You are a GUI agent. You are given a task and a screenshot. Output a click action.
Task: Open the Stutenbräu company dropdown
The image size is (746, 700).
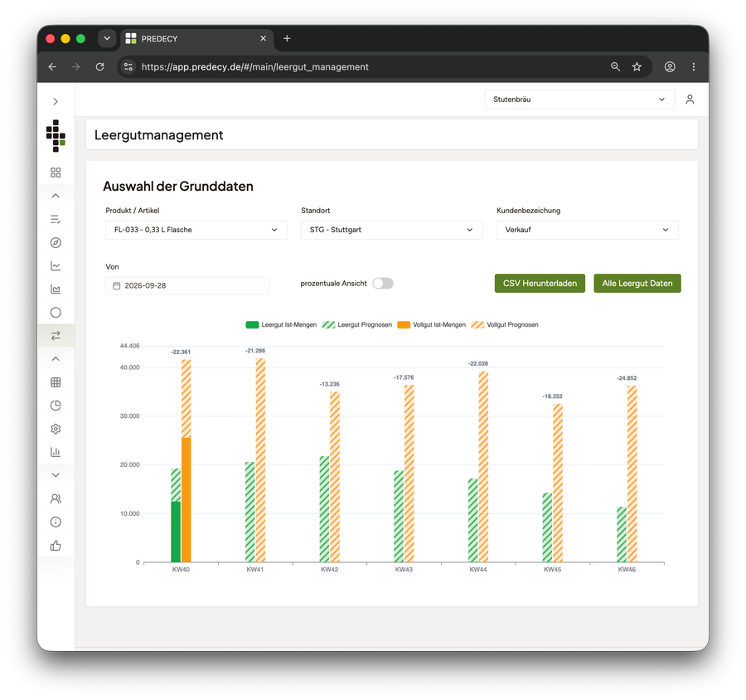tap(579, 100)
